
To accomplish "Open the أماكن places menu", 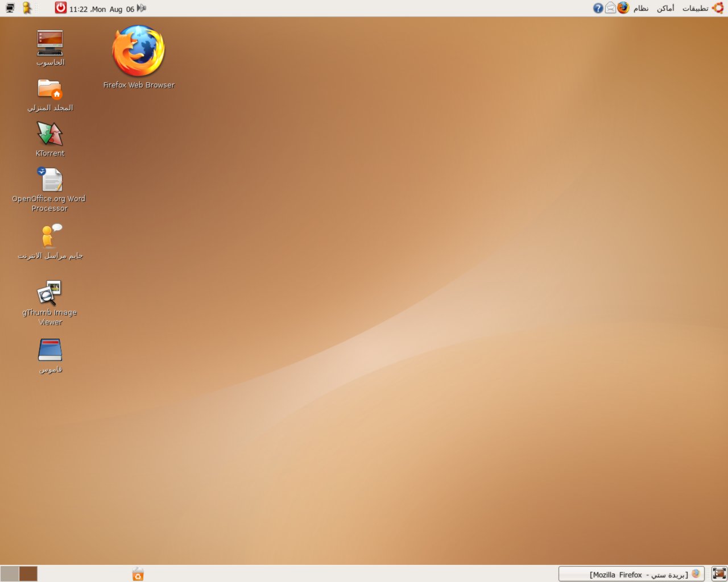I will coord(665,9).
